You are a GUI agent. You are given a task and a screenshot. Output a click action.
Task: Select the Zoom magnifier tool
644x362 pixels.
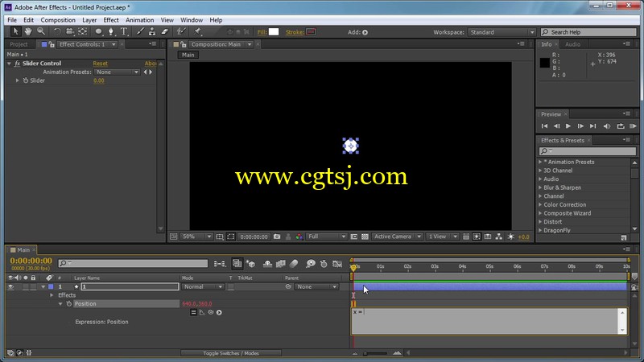41,31
